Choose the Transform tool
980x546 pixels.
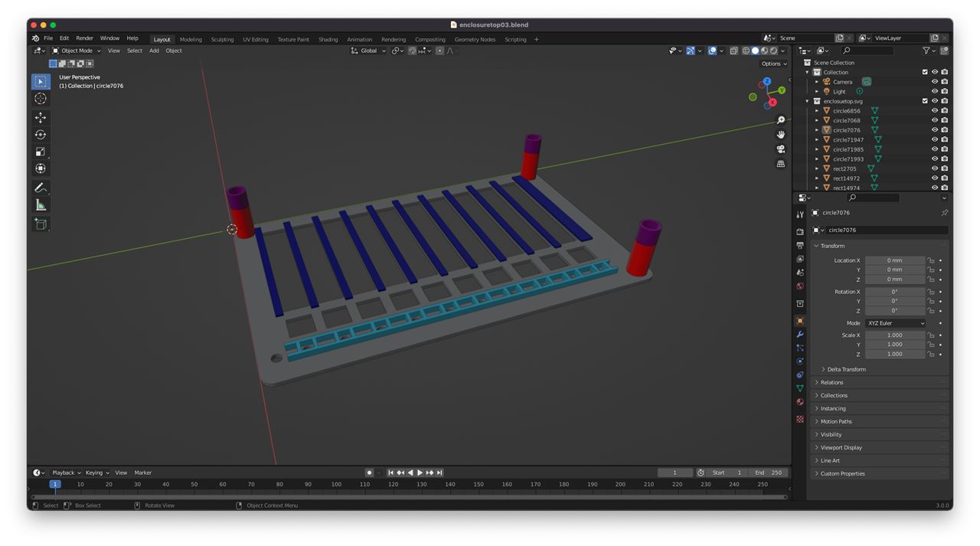point(41,168)
